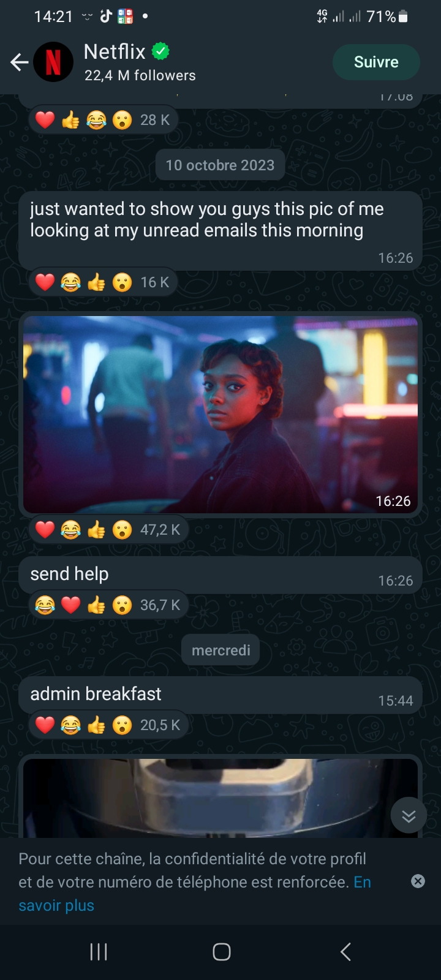The image size is (441, 980).
Task: Open the admin breakfast image preview
Action: [x=221, y=797]
